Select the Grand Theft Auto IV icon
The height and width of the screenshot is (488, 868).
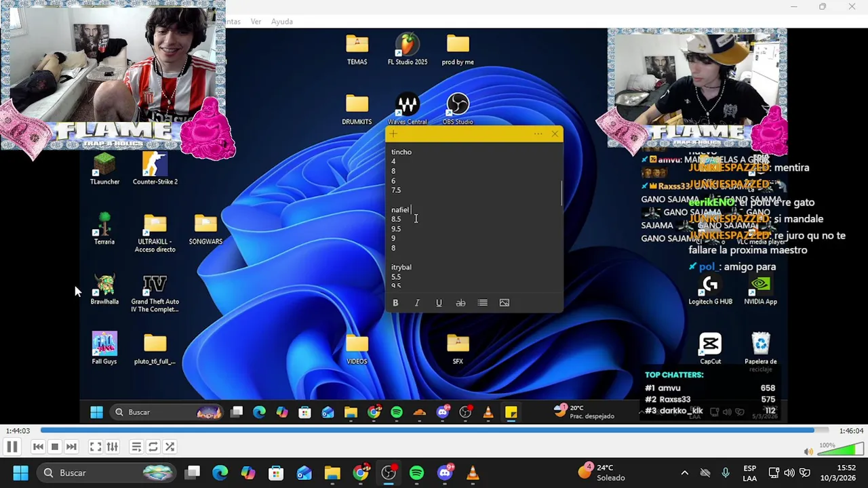point(155,293)
